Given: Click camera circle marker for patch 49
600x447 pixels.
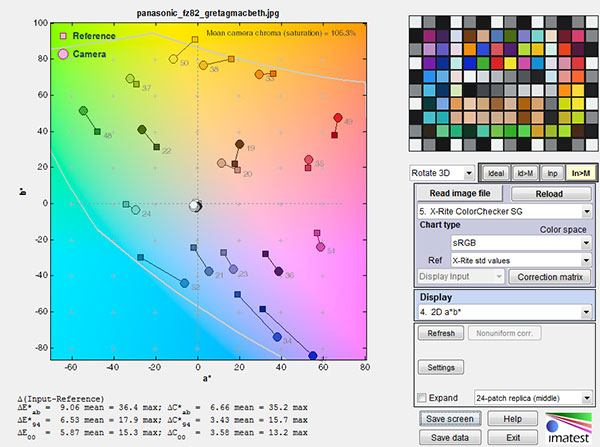Looking at the screenshot, I should point(338,117).
